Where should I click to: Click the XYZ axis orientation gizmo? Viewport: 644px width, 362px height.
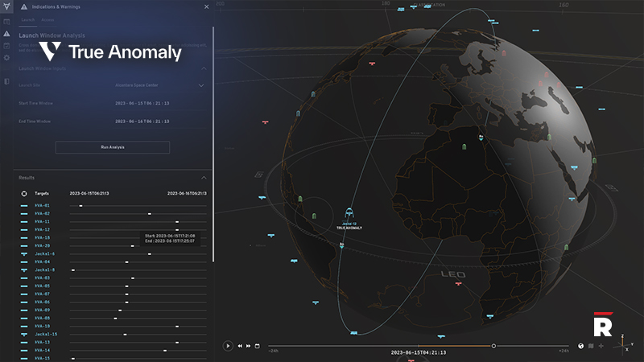pos(624,344)
